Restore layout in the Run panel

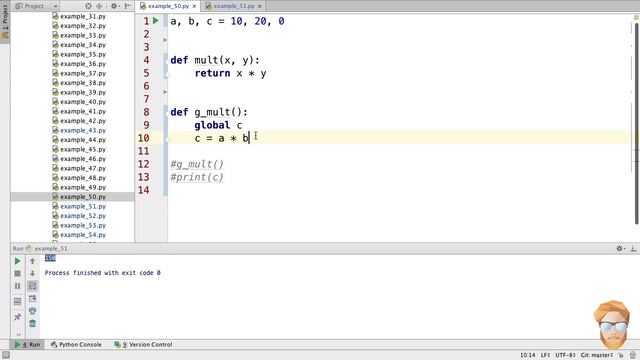17,302
